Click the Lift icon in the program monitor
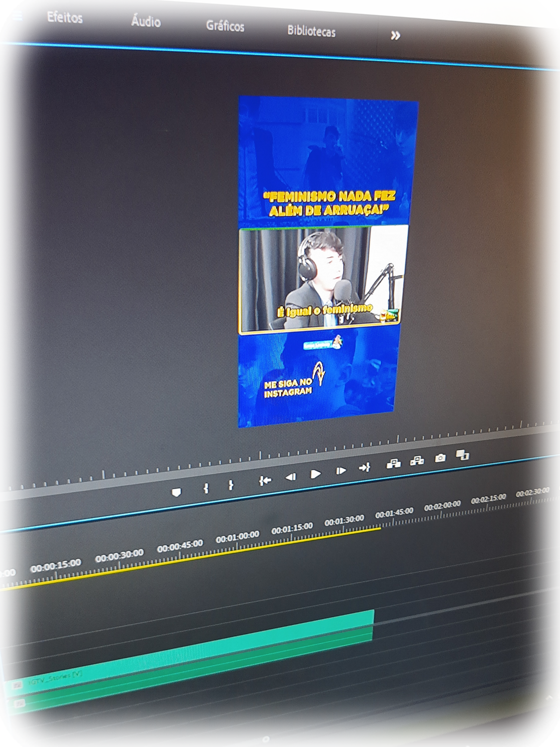 393,464
